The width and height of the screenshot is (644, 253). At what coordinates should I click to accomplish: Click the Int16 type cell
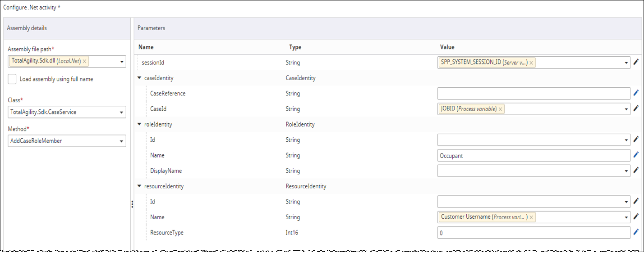click(292, 233)
